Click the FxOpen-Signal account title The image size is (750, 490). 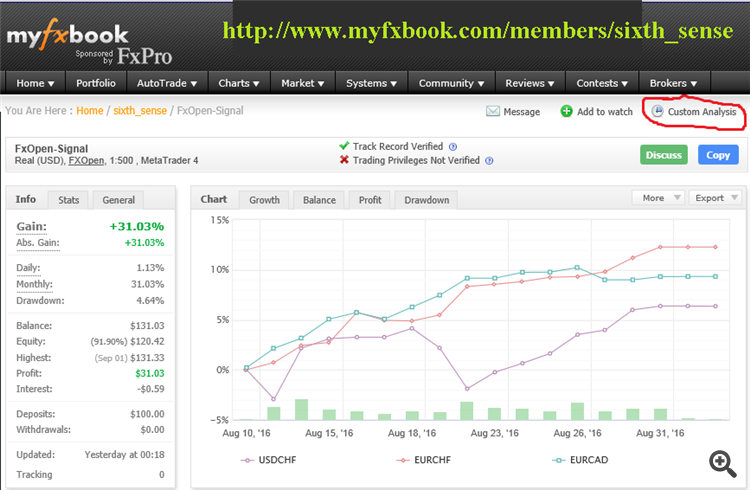[x=51, y=148]
